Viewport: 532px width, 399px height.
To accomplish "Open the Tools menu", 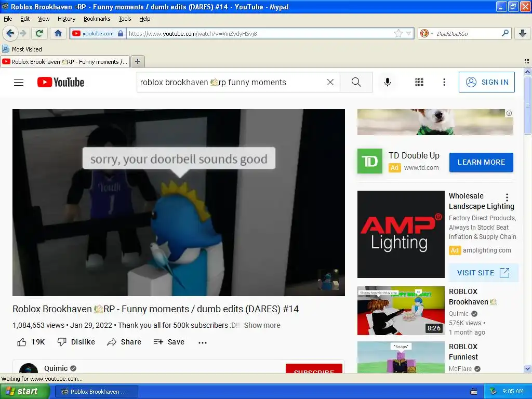I will pyautogui.click(x=125, y=19).
